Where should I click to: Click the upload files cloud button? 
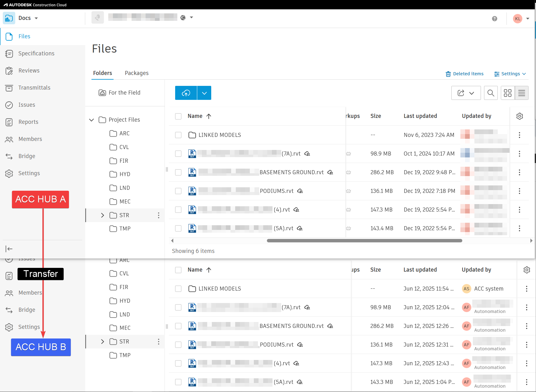click(186, 93)
